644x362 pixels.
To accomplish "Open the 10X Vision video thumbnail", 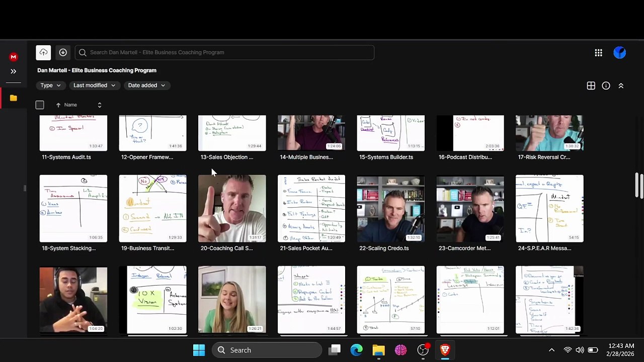I will 152,300.
